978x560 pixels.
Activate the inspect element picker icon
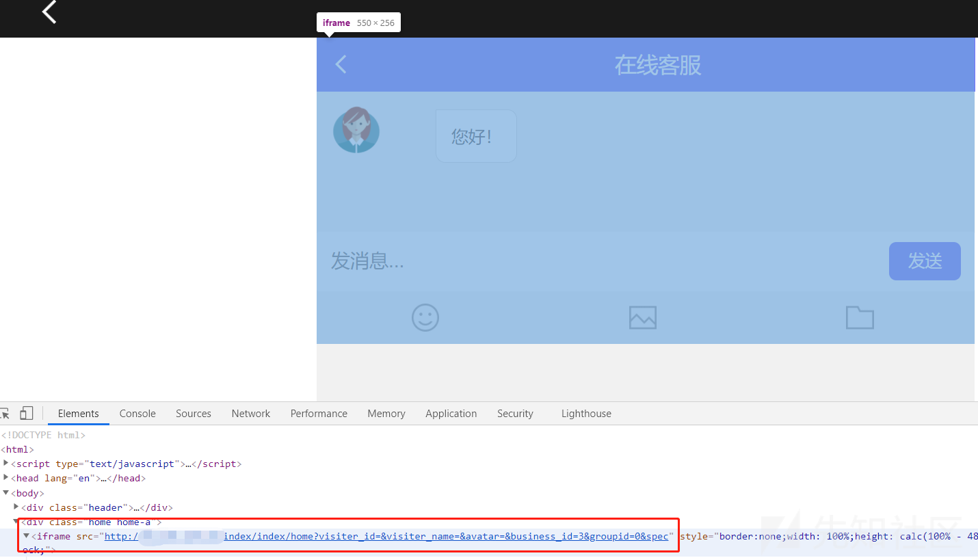click(4, 413)
